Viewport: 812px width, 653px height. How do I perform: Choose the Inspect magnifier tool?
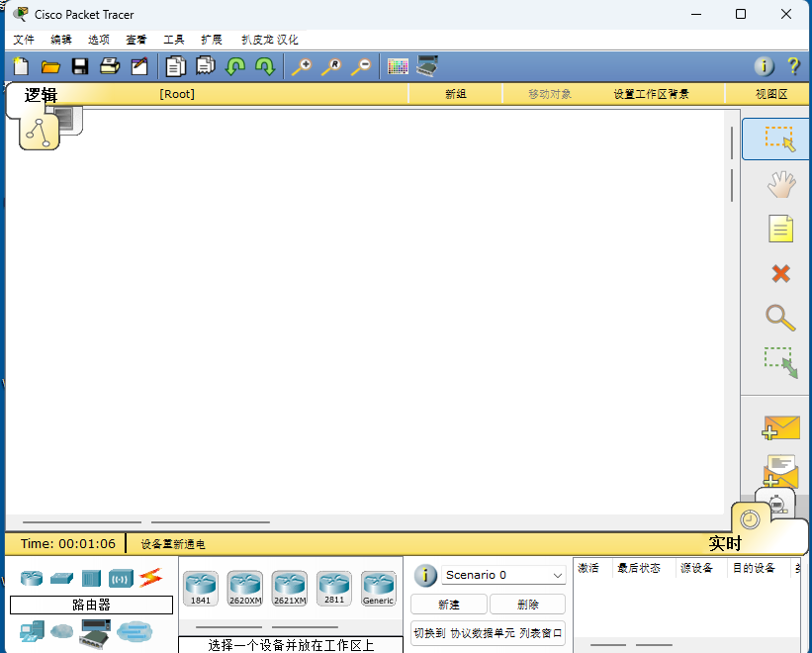(x=780, y=318)
